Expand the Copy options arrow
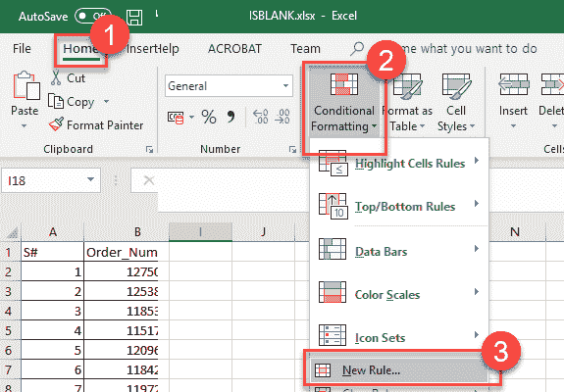Viewport: 564px width, 392px height. point(107,102)
